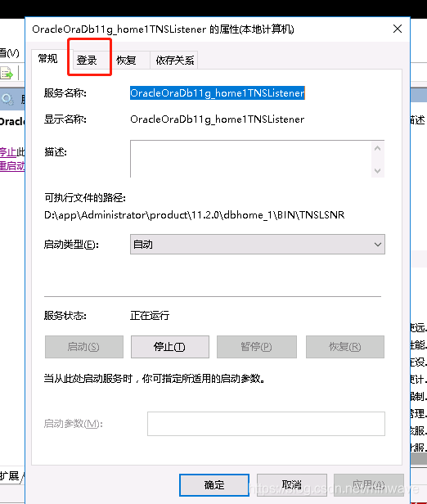Click the executable path TNSLSNR text
The width and height of the screenshot is (427, 504).
click(x=194, y=214)
